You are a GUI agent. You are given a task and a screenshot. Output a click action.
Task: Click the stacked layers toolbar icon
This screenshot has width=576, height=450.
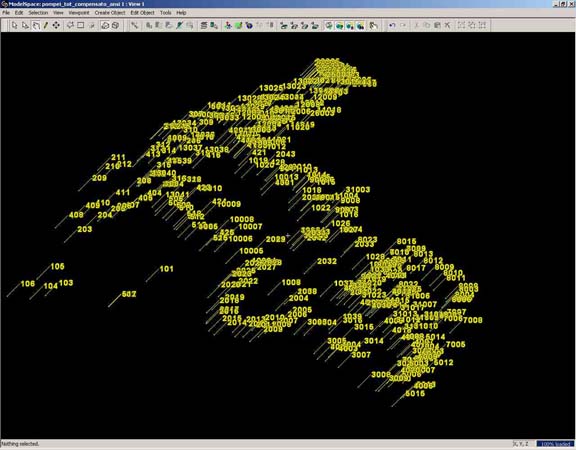coord(204,25)
